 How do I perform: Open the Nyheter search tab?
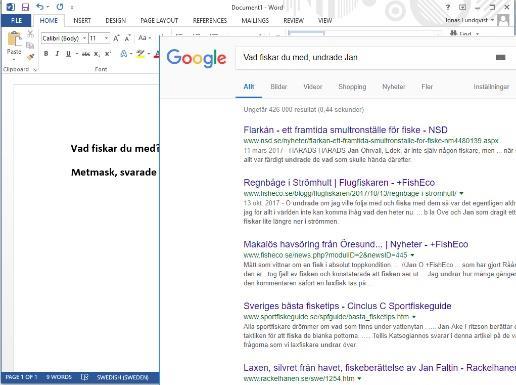click(393, 87)
